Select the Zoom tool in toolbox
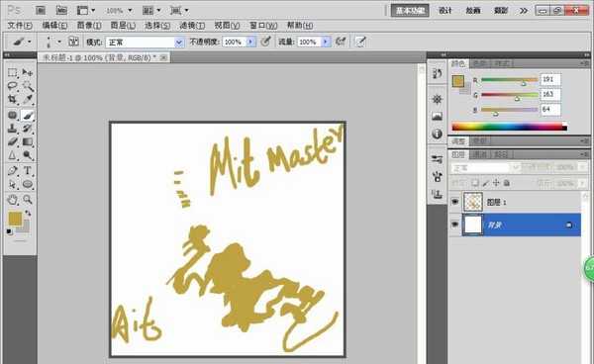This screenshot has height=364, width=594. (28, 200)
